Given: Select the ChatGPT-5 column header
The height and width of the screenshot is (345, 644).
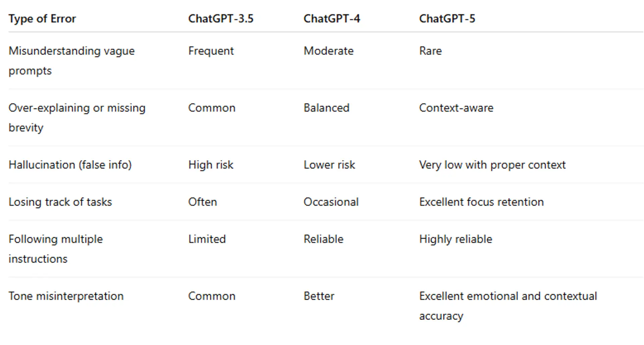Looking at the screenshot, I should [x=447, y=19].
